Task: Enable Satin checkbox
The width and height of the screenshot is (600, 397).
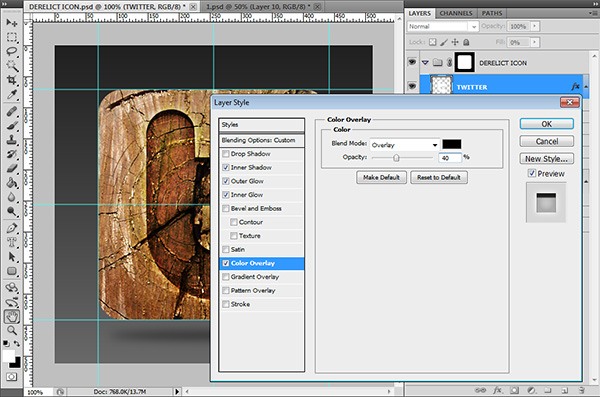Action: 226,249
